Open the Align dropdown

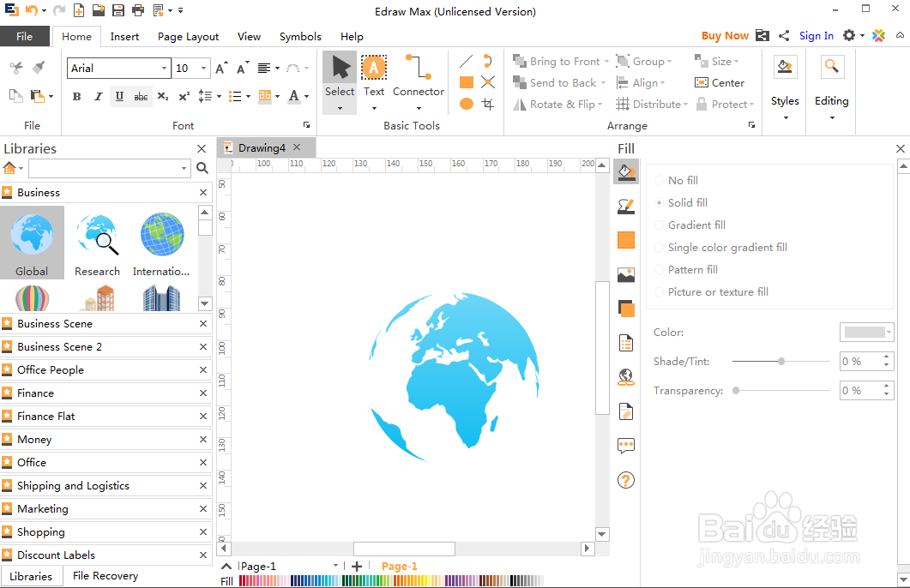(x=640, y=83)
